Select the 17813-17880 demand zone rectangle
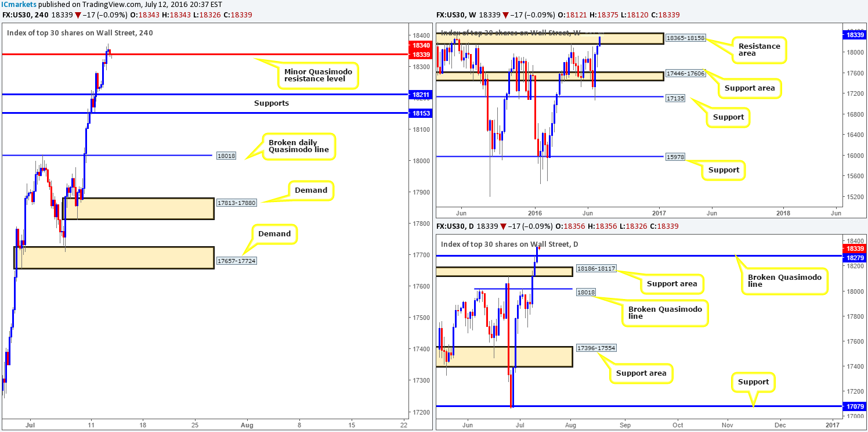Screen dimensions: 868x432 click(138, 208)
